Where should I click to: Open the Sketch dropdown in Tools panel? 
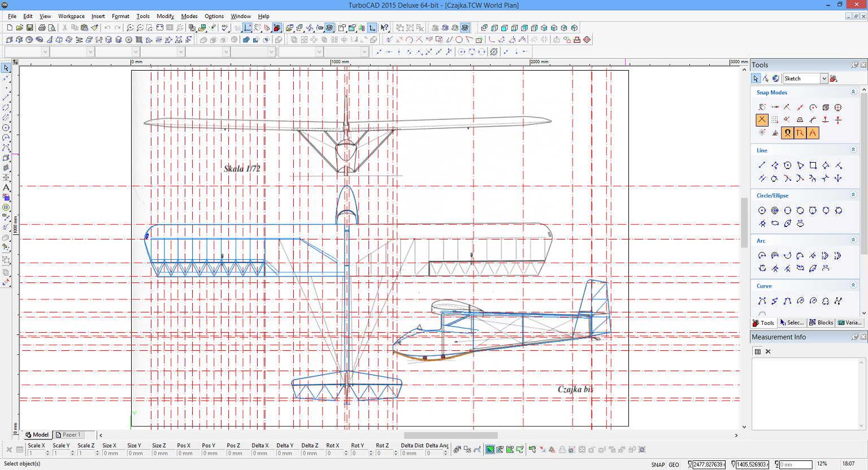pyautogui.click(x=824, y=79)
